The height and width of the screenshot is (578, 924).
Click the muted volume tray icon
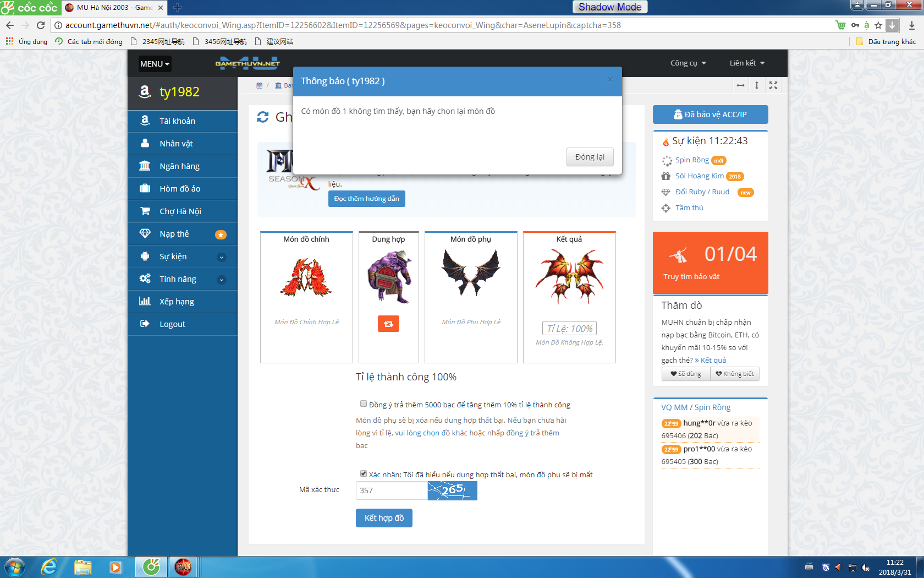[866, 568]
